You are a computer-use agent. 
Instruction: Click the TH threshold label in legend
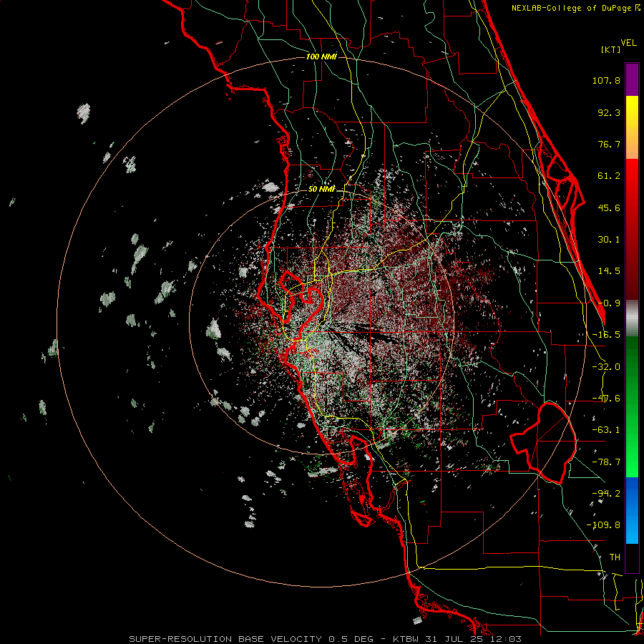[x=615, y=557]
